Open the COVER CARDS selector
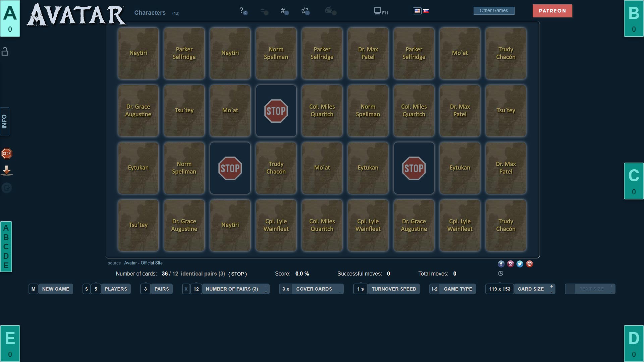This screenshot has height=362, width=644. 314,289
